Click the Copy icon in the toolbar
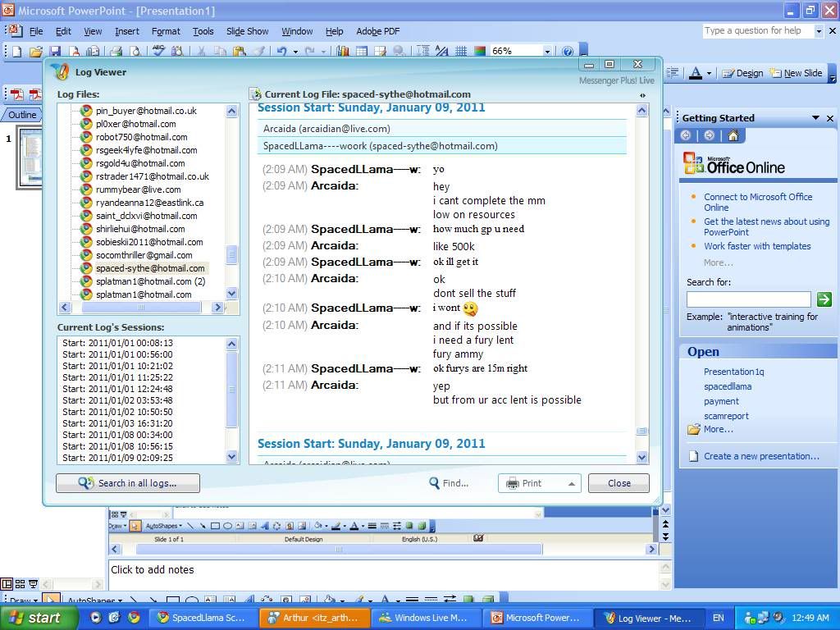This screenshot has height=630, width=840. click(x=220, y=52)
